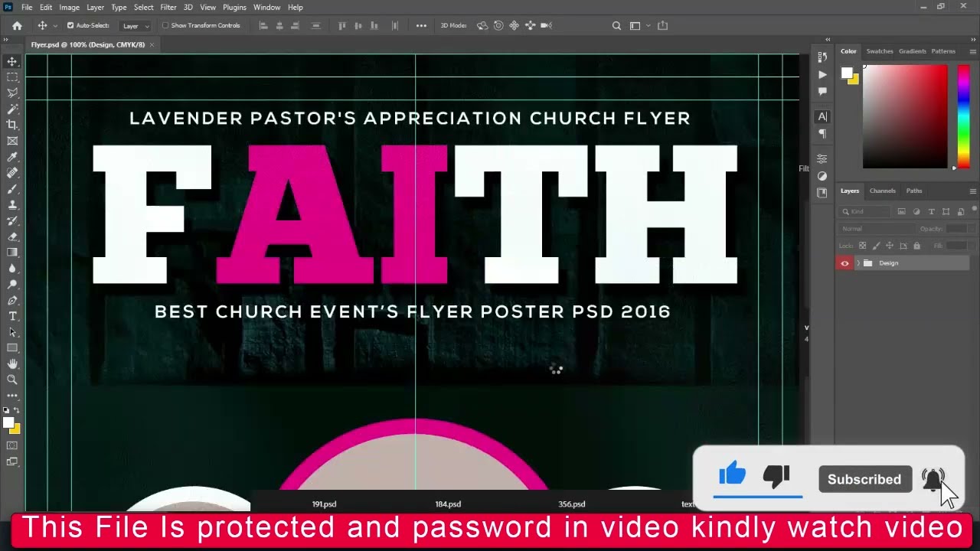Open the Actions panel play icon

point(822,74)
